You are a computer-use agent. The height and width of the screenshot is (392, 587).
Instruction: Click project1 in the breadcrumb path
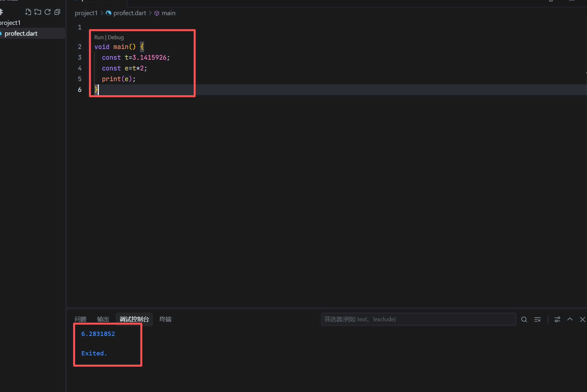[86, 13]
